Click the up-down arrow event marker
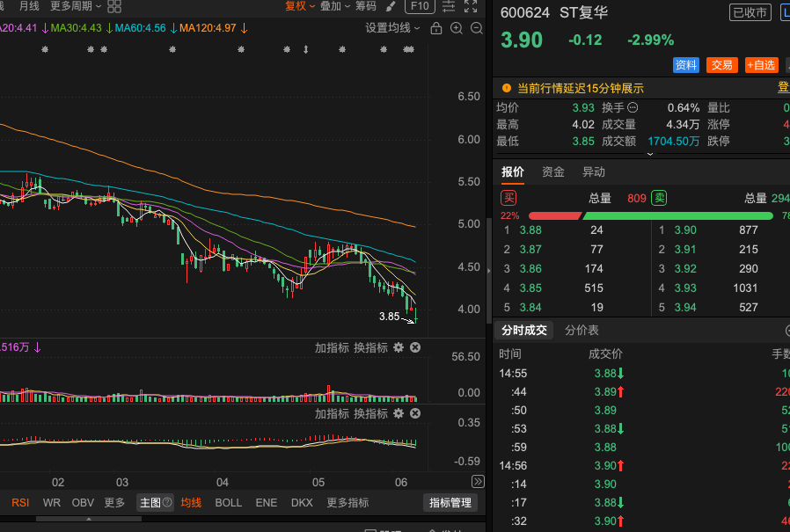The width and height of the screenshot is (790, 532). click(x=306, y=49)
